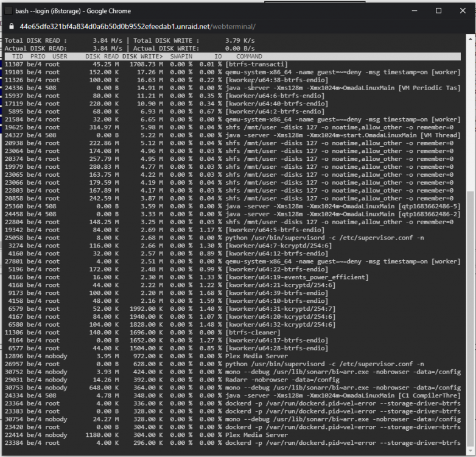Screen dimensions: 476x457
Task: Click [kworker/u64:5-btrfs-endio] command
Action: (275, 230)
